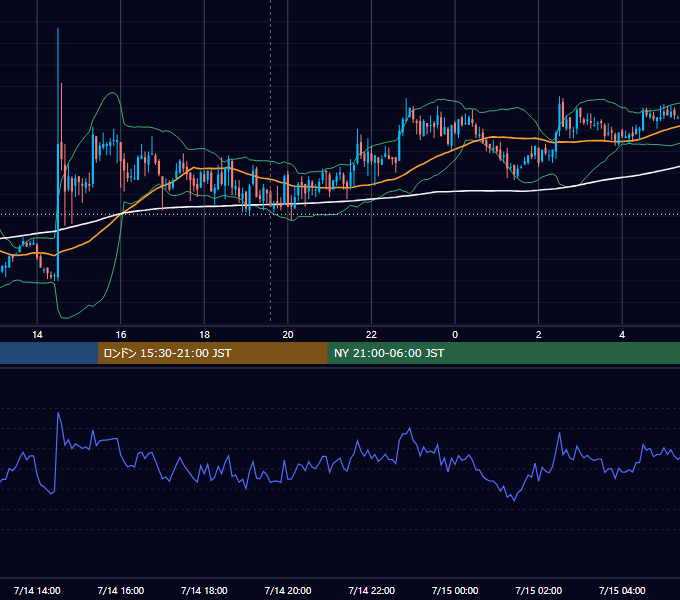680x600 pixels.
Task: Click the oscillator low point before 7/15 02:00
Action: (515, 500)
